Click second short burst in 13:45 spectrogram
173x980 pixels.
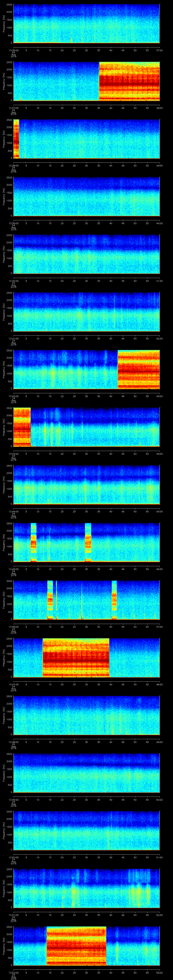tap(88, 542)
